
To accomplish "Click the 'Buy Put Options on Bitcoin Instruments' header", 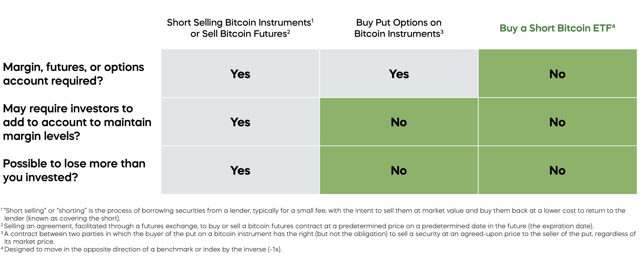I will [x=398, y=28].
